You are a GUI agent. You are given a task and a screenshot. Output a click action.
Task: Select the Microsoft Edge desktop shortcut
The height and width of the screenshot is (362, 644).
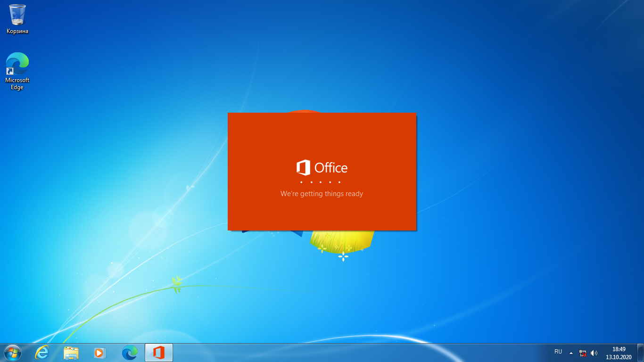click(x=17, y=71)
